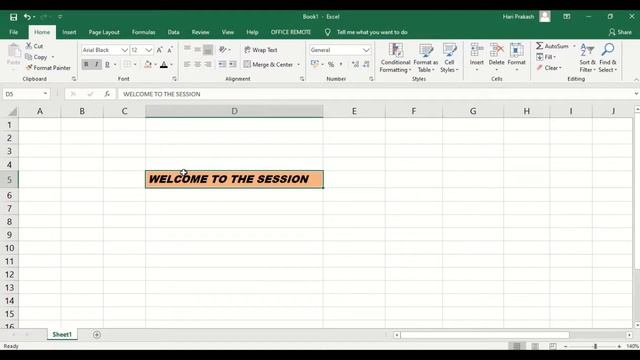Click Merge & Center
This screenshot has width=640, height=360.
268,64
